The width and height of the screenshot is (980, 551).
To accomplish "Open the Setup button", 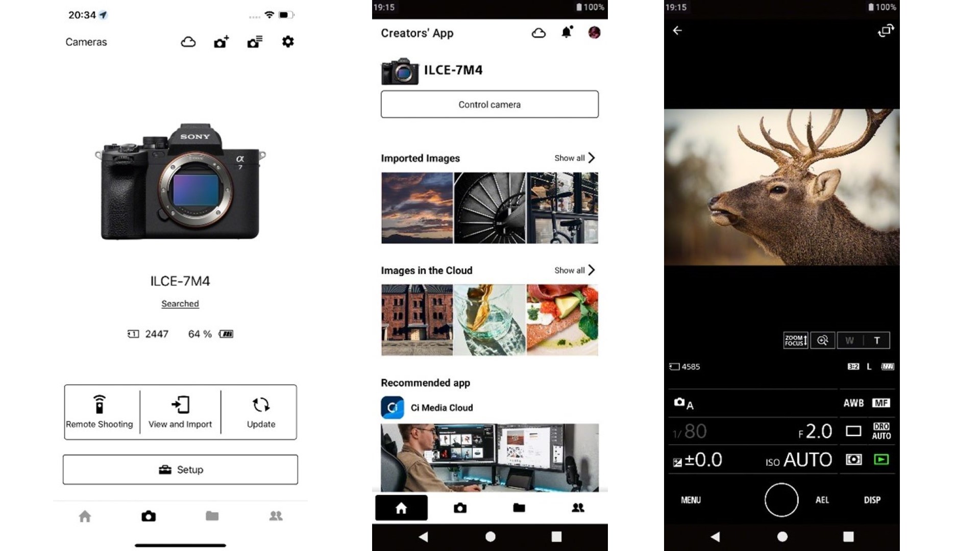I will pyautogui.click(x=180, y=469).
